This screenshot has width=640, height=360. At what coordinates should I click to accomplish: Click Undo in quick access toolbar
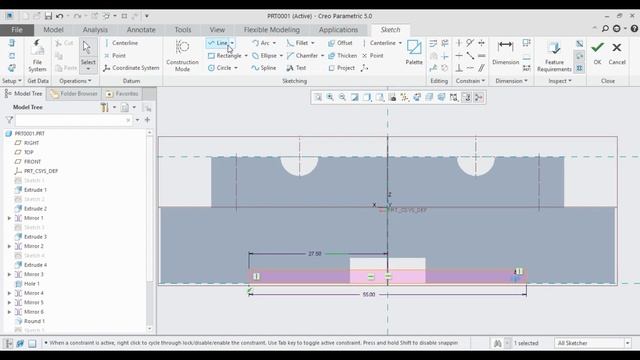point(60,16)
